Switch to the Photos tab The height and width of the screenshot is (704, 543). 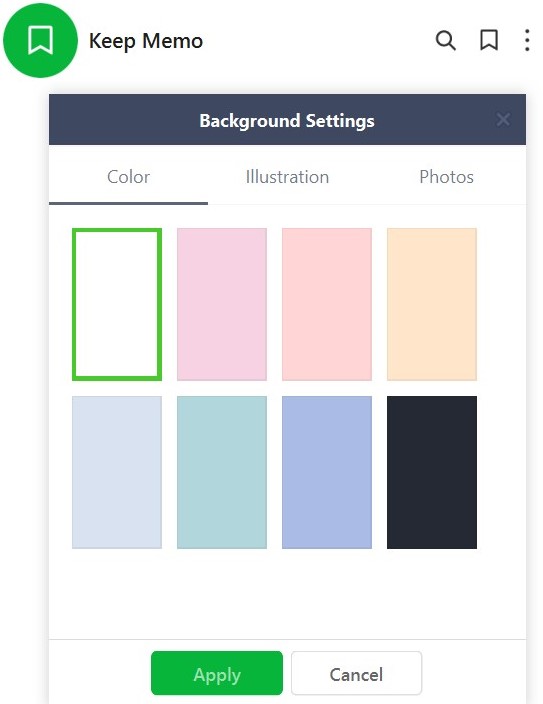click(446, 177)
